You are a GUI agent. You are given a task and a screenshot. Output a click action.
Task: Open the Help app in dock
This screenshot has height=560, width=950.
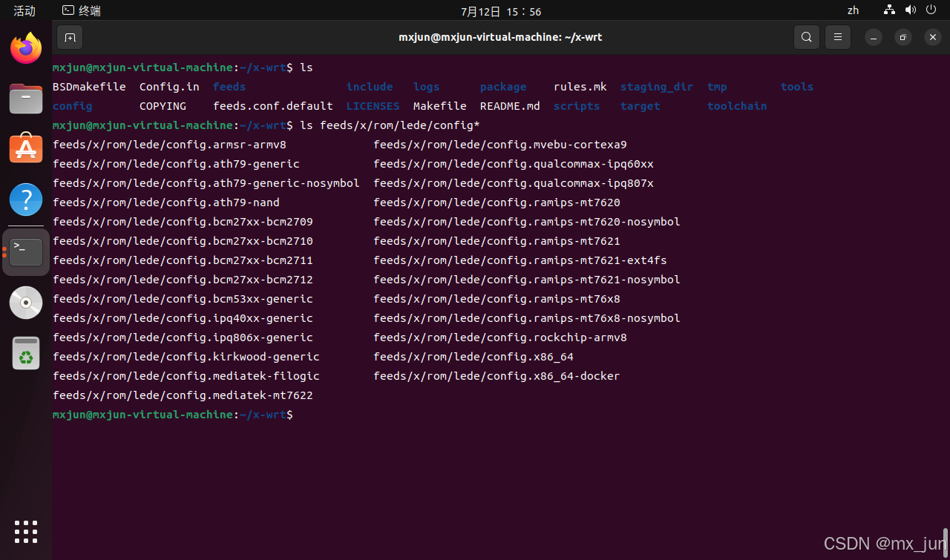26,200
